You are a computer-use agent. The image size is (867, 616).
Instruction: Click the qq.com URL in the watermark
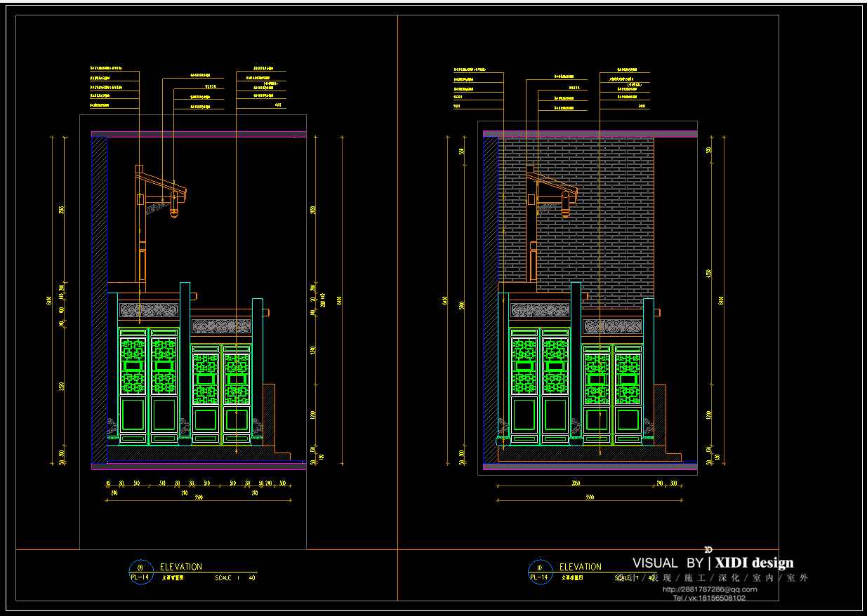tap(709, 589)
